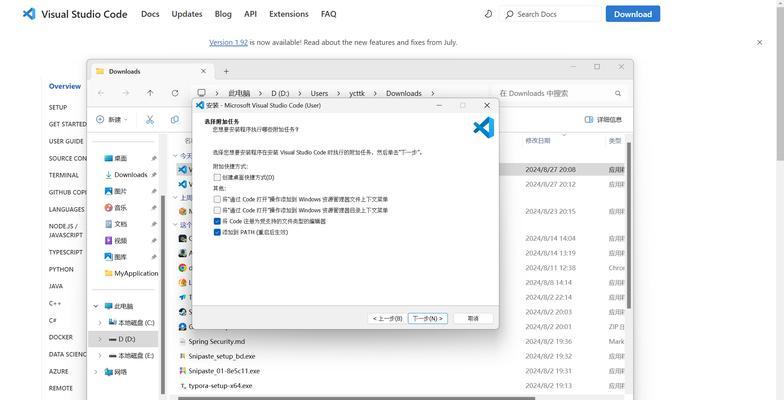Open the Extensions page
This screenshot has height=400, width=784.
coord(289,14)
